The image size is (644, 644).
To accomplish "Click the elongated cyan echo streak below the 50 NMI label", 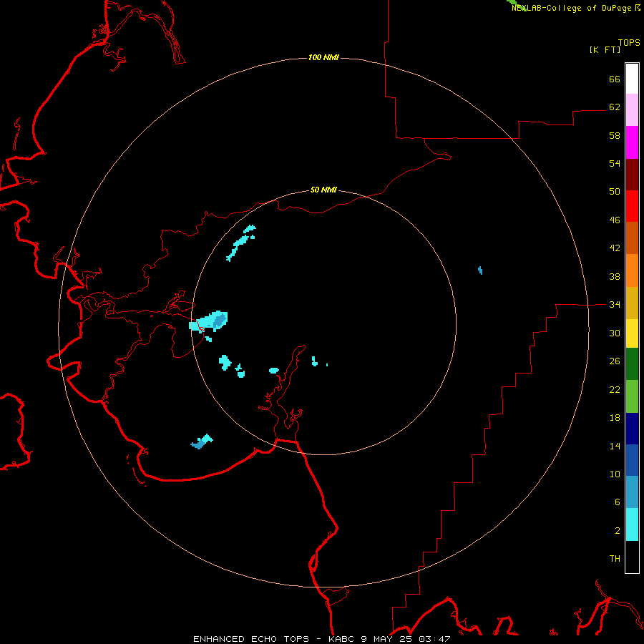I will pos(241,243).
